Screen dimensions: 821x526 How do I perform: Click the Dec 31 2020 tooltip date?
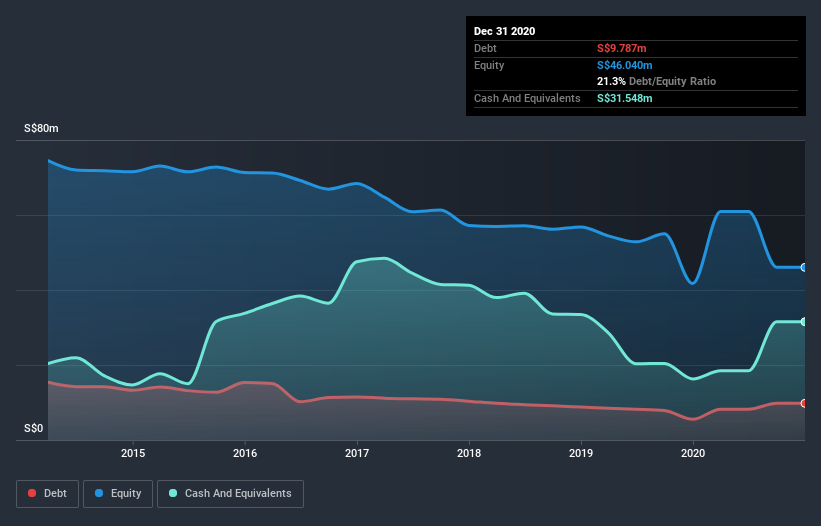(505, 31)
